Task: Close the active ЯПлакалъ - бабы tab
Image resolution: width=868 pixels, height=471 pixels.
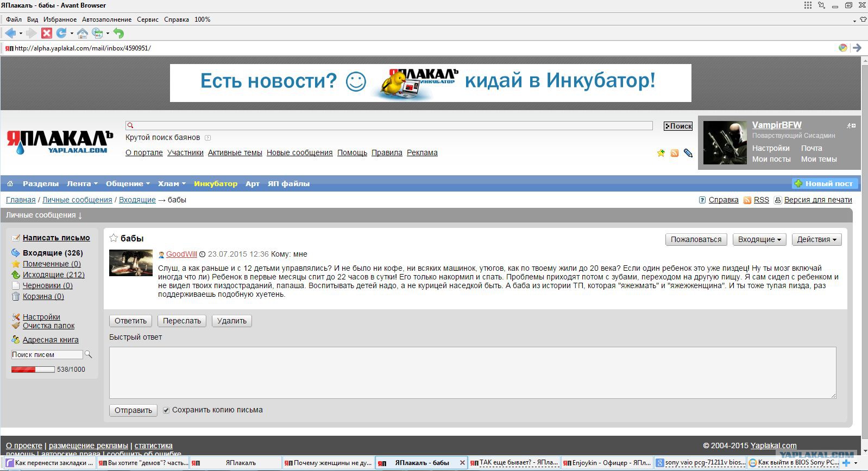Action: [x=462, y=463]
